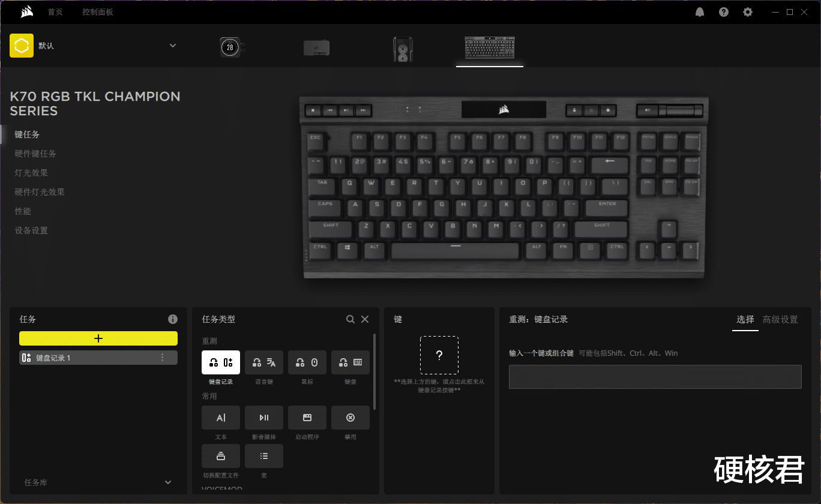The height and width of the screenshot is (504, 821).
Task: Select the W key on the keyboard
Action: pos(371,186)
